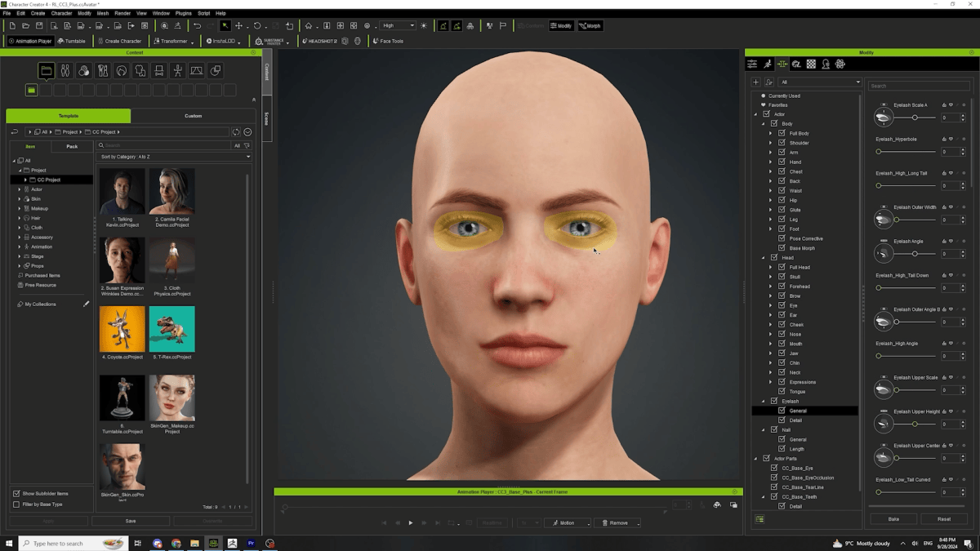
Task: Click the Morph toolbar button
Action: point(590,26)
